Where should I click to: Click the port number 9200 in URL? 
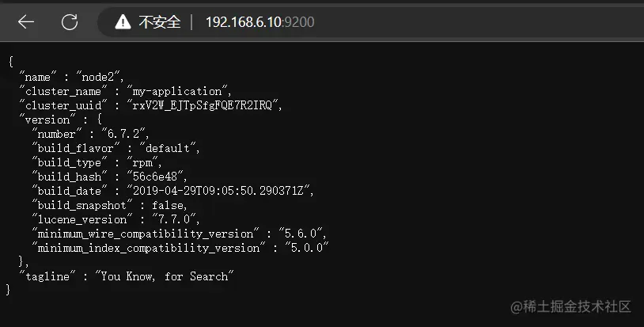click(300, 22)
